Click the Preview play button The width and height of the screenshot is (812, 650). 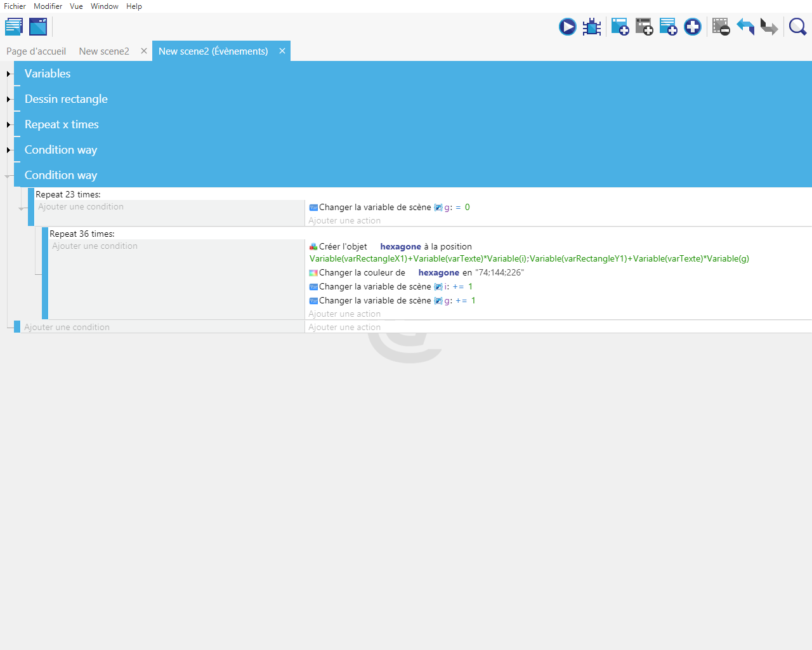[x=567, y=27]
